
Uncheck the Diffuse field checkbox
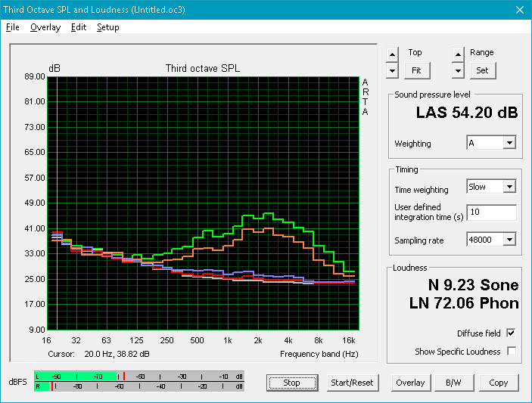(512, 333)
